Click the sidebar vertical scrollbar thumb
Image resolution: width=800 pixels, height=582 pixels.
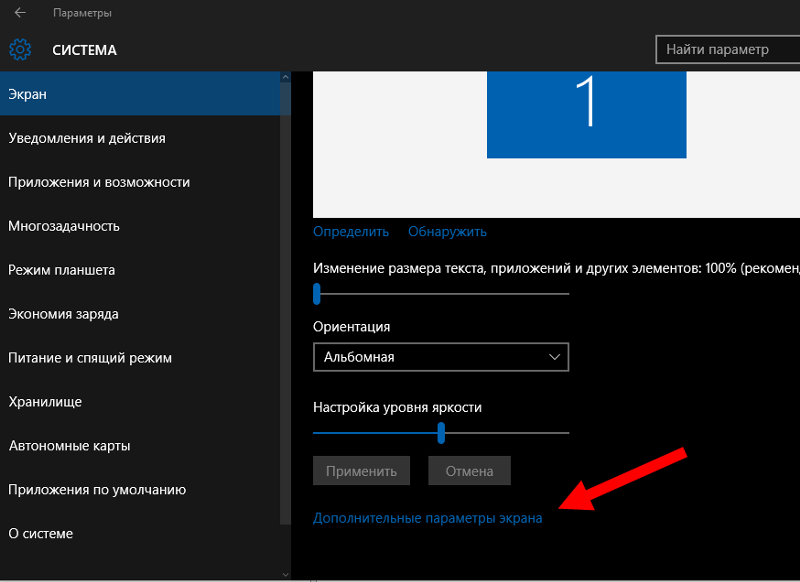click(285, 303)
